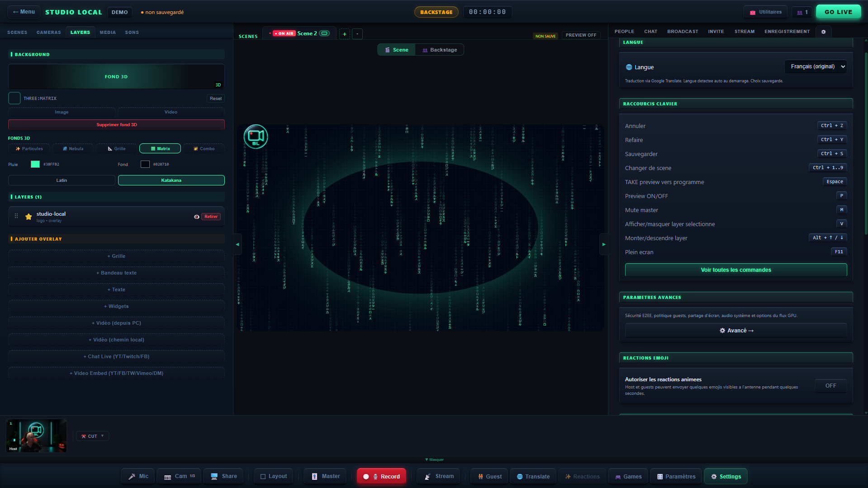Switch view to Scene in the stage toggle
This screenshot has width=868, height=488.
tap(397, 50)
